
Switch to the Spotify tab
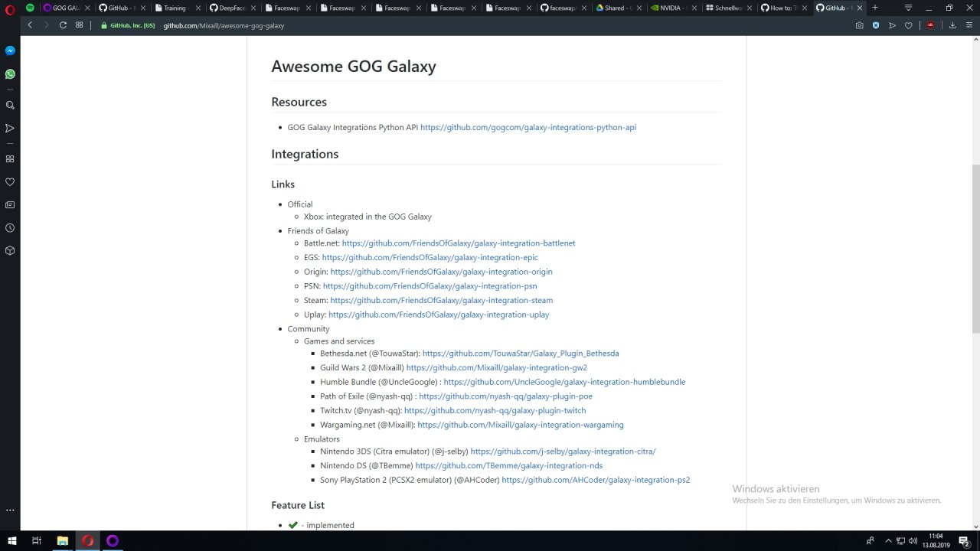pos(30,8)
